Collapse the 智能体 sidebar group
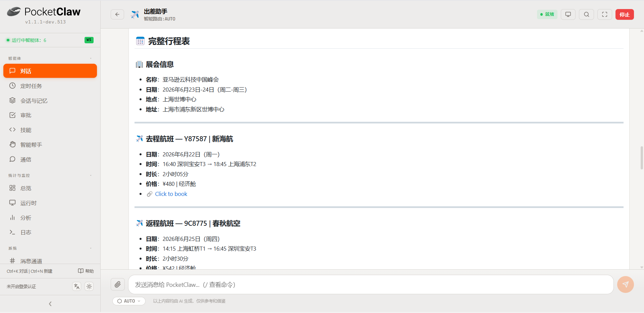 point(91,58)
